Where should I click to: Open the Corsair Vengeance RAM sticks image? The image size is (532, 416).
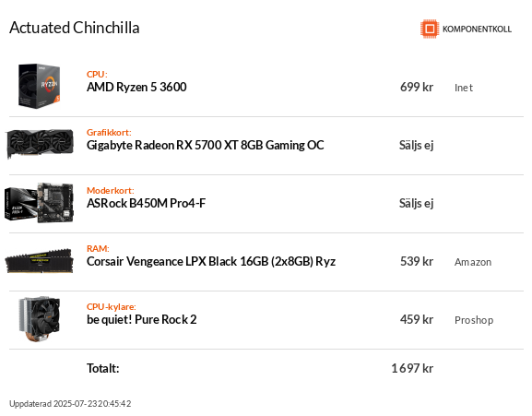coord(40,261)
